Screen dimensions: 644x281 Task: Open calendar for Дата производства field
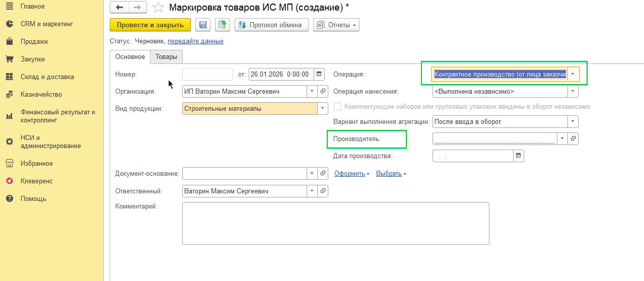518,156
